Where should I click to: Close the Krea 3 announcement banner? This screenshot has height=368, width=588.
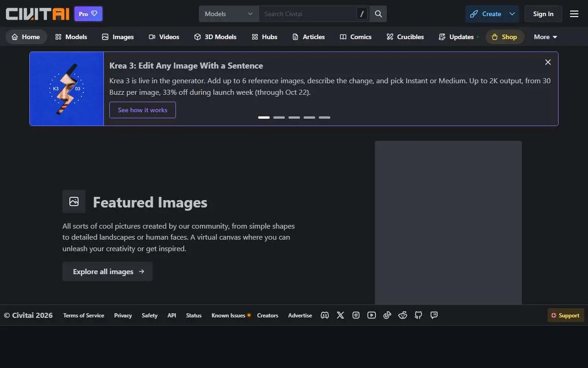pos(548,62)
